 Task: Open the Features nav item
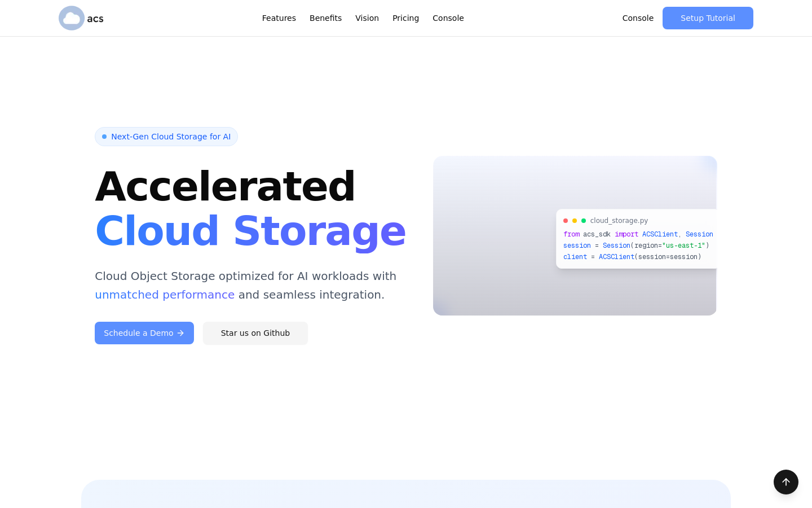(279, 18)
